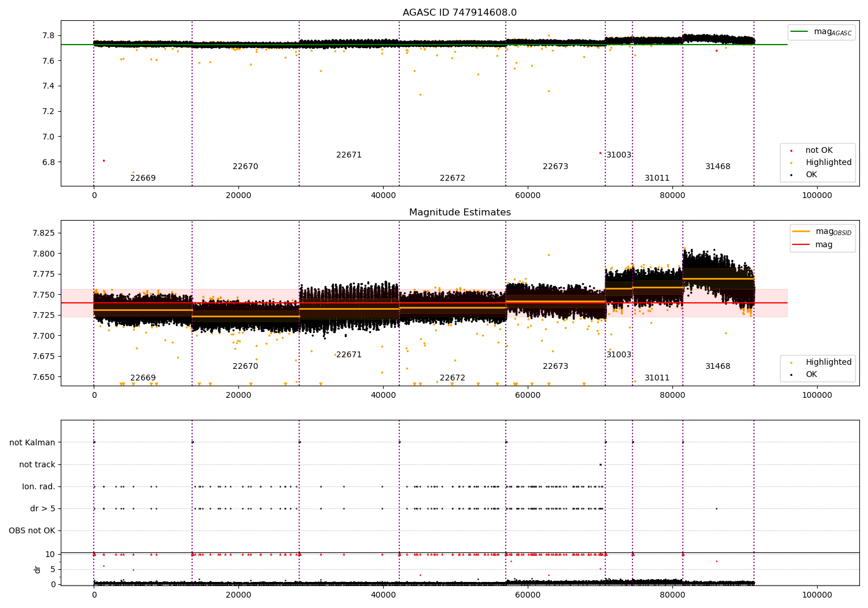The height and width of the screenshot is (608, 868).
Task: Click the 5 tick on the dr axis
Action: pos(53,569)
